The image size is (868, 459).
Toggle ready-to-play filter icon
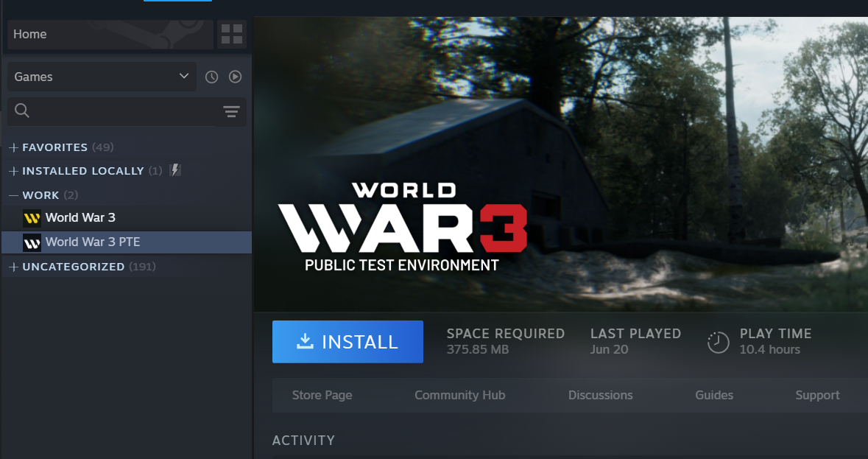coord(236,77)
